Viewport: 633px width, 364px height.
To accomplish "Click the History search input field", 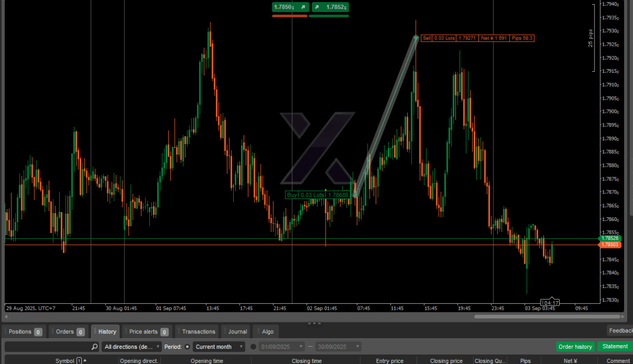I will pos(47,347).
